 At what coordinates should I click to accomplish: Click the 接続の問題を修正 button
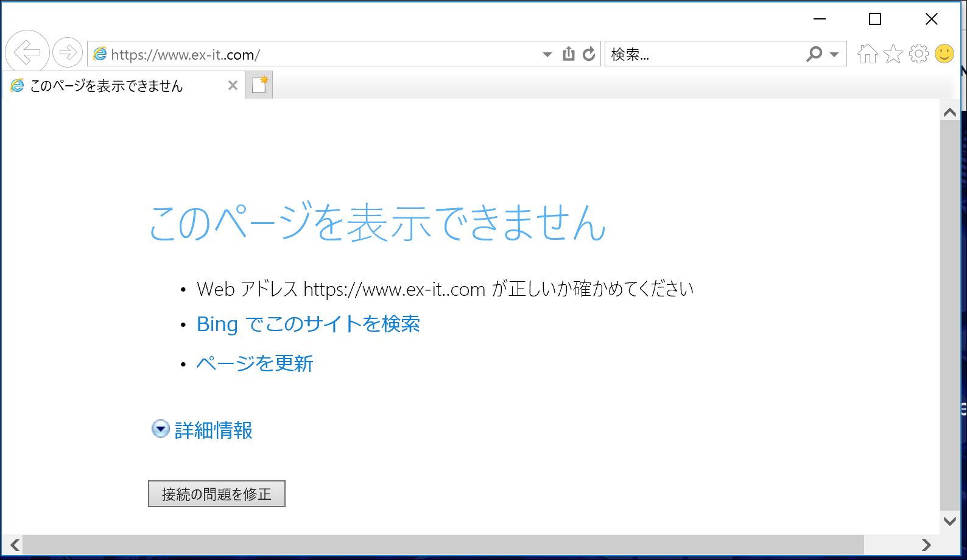(217, 494)
